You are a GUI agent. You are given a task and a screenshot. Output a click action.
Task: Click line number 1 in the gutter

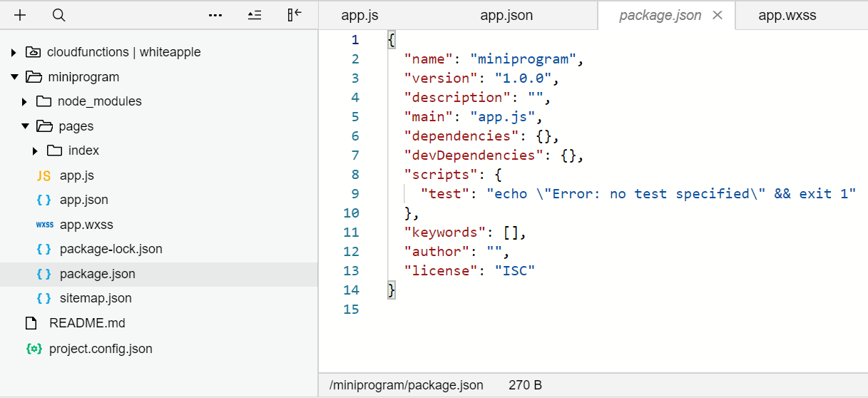coord(355,40)
